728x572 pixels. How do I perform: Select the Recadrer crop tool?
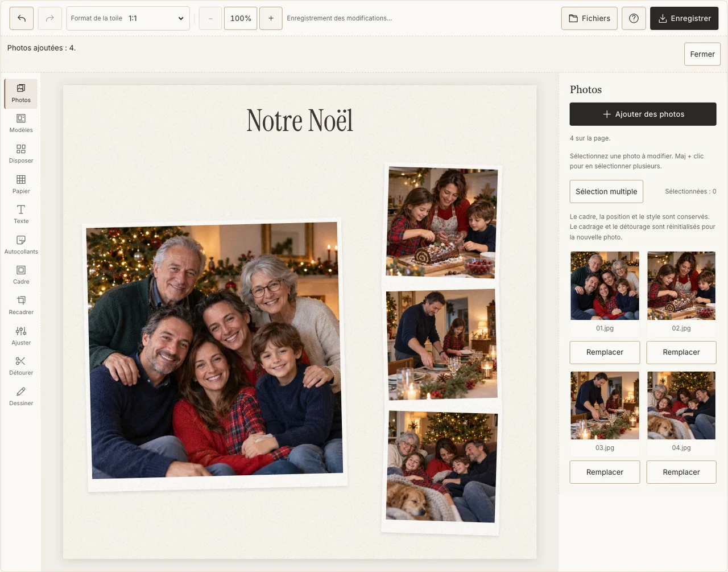[21, 306]
